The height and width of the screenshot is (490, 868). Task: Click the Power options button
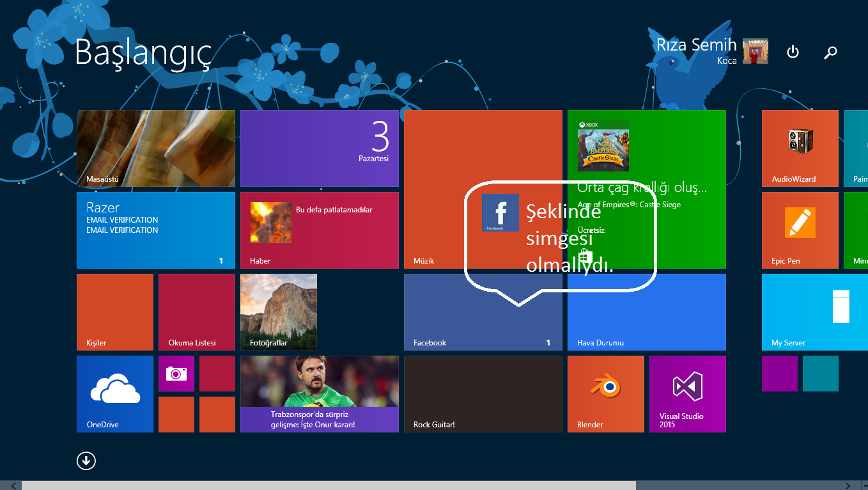(793, 52)
